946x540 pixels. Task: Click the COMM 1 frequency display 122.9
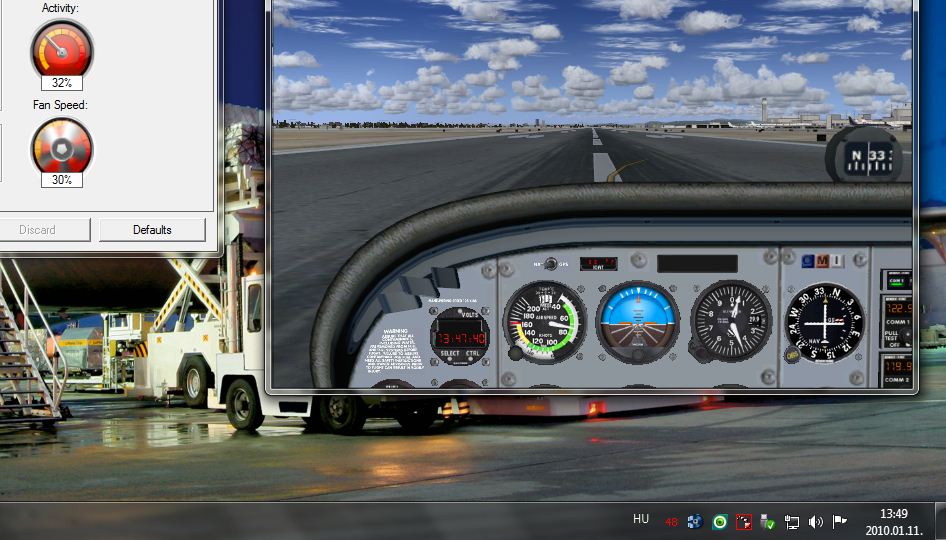tap(898, 308)
